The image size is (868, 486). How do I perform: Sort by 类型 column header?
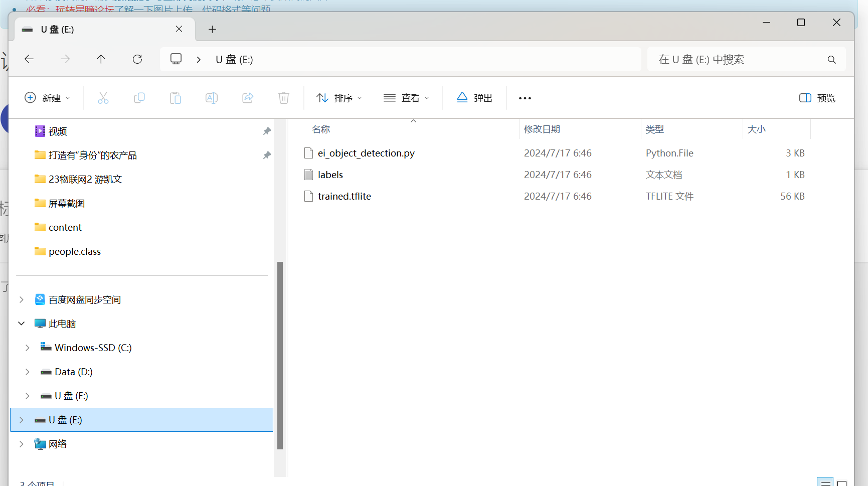pos(655,129)
